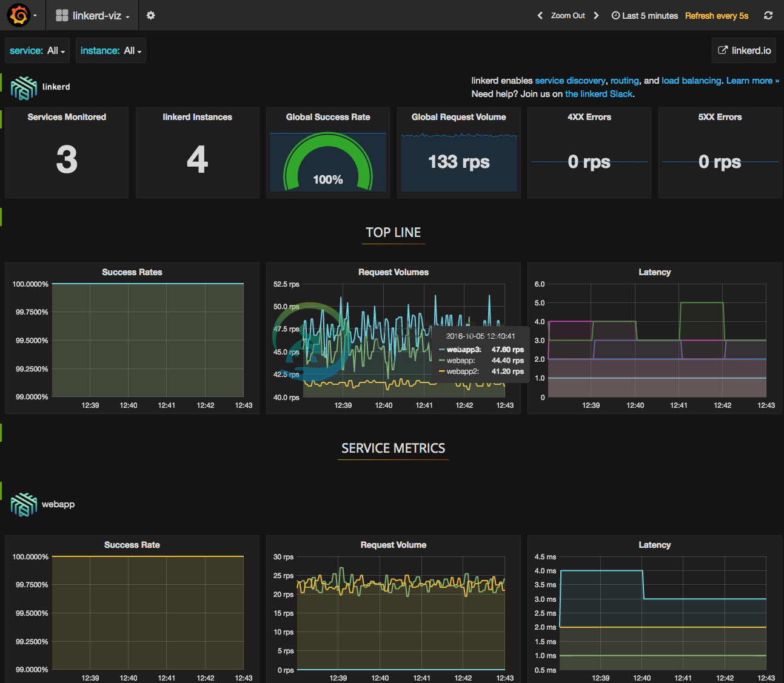
Task: Click the 100% success rate gauge
Action: coord(328,161)
